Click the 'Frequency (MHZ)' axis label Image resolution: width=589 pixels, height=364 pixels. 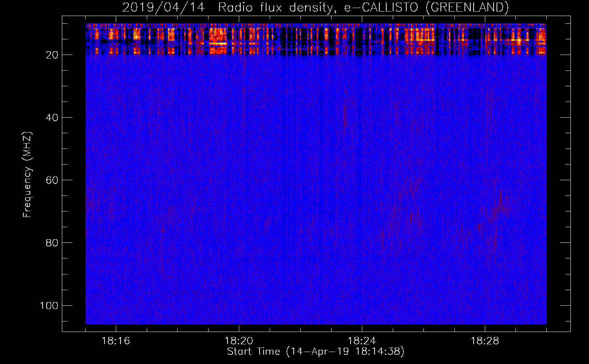[x=28, y=175]
